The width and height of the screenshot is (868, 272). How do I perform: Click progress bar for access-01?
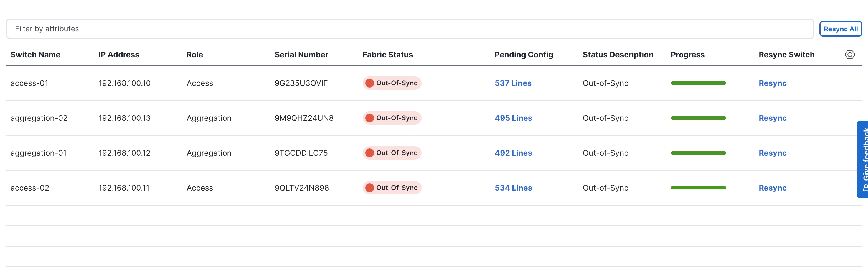click(x=698, y=83)
